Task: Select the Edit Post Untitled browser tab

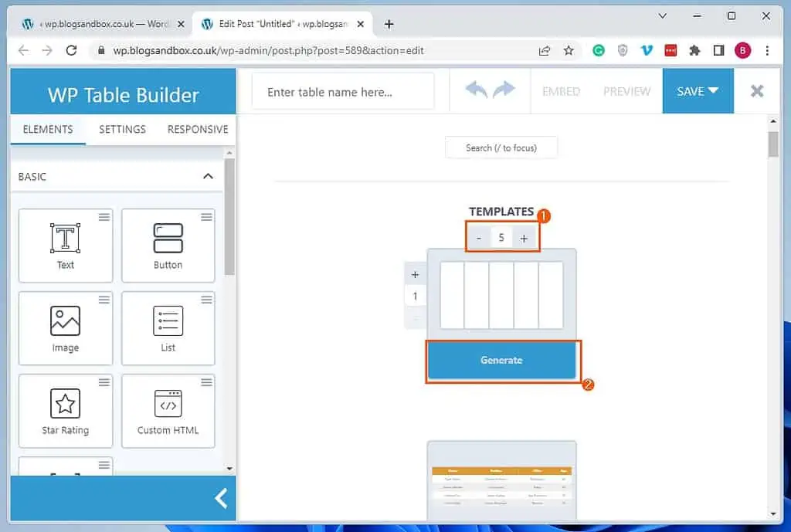Action: click(x=283, y=24)
